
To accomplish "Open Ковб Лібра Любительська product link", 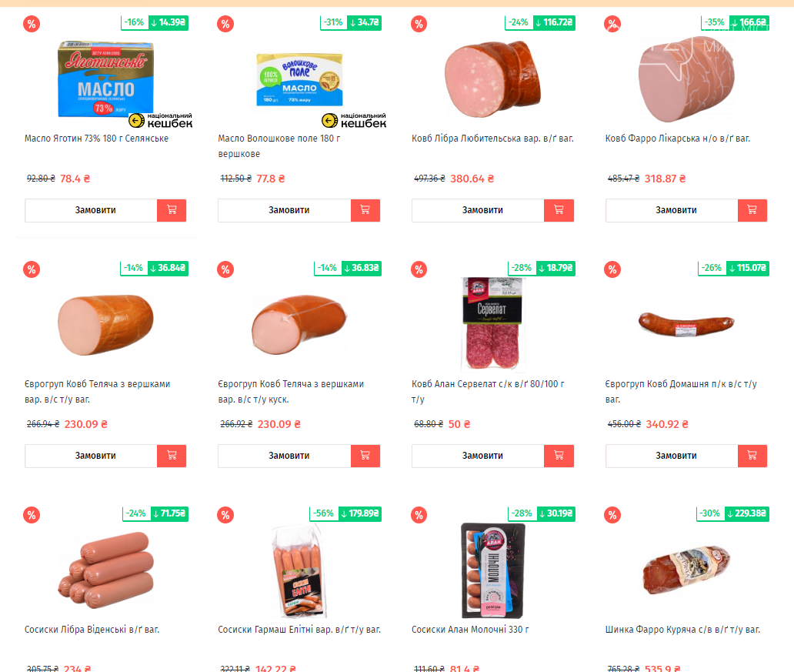I will coord(492,139).
